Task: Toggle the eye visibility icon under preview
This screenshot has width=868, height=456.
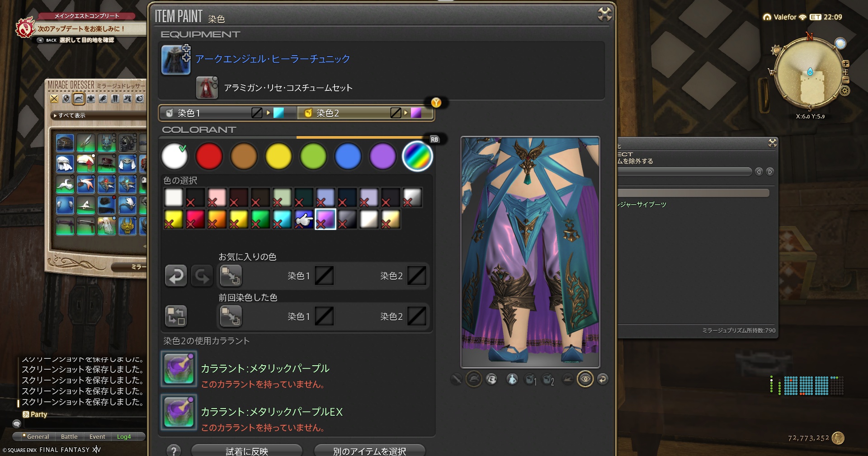Action: tap(585, 379)
